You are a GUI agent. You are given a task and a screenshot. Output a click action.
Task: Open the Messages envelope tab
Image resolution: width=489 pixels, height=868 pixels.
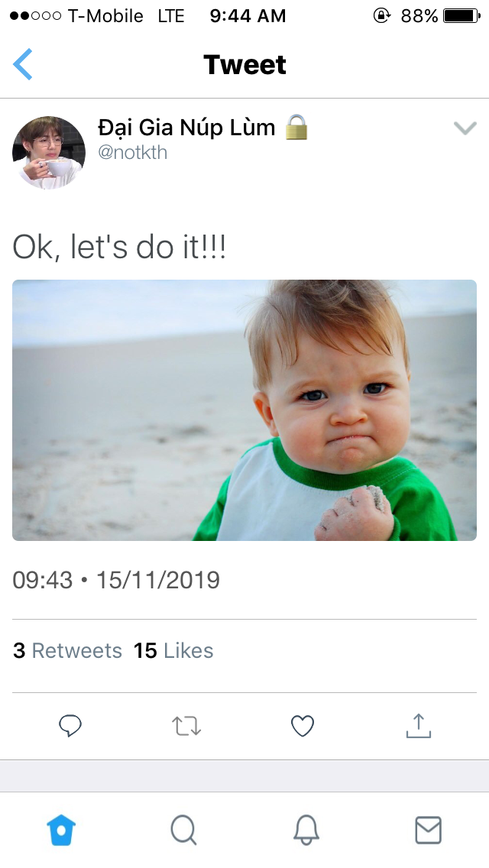tap(428, 829)
